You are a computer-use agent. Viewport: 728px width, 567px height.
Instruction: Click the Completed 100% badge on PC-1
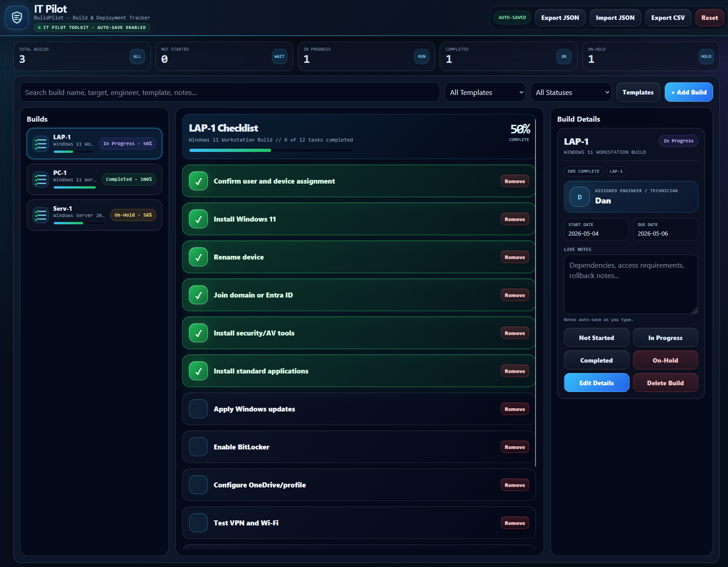[x=129, y=180]
